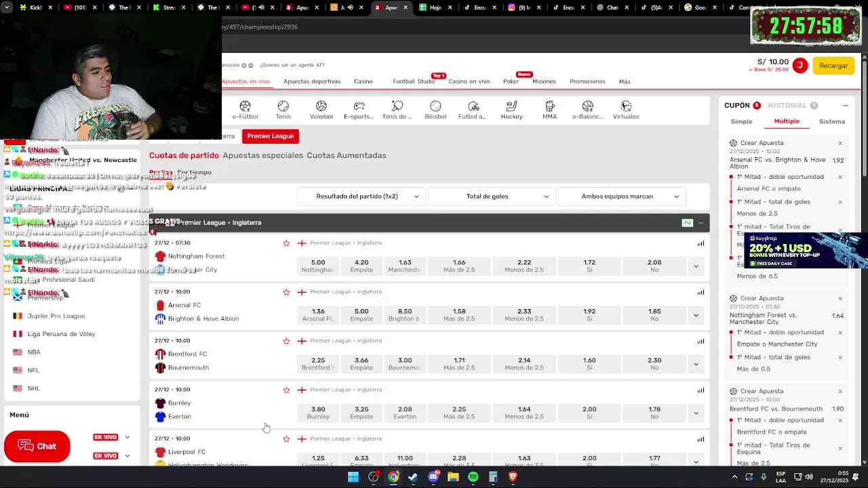The height and width of the screenshot is (488, 868).
Task: Open Brave browser from the taskbar
Action: (x=513, y=477)
